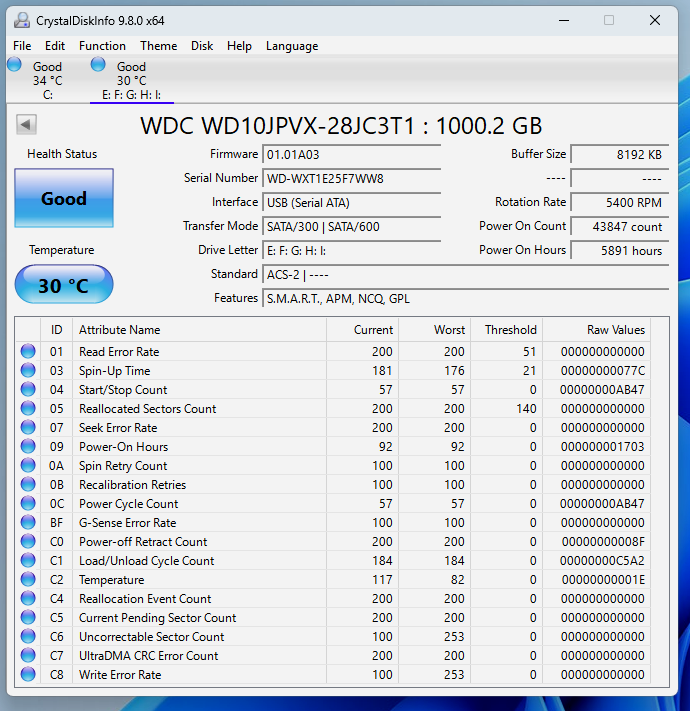
Task: Click the Standard field ACS-2
Action: click(x=466, y=274)
